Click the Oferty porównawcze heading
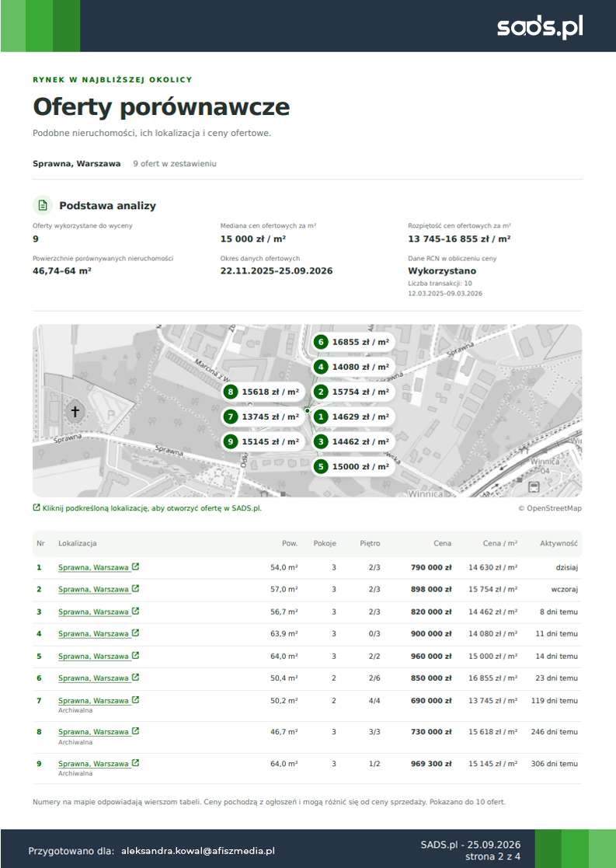 161,106
